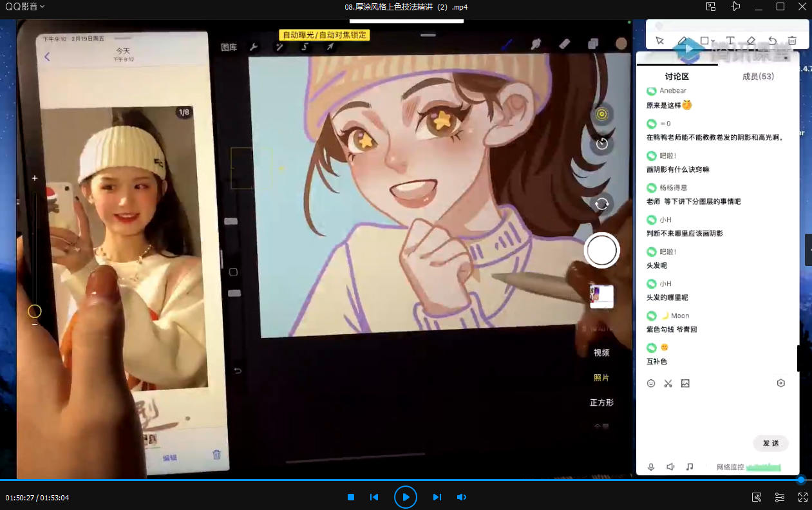
Task: Click the white camera shutter button
Action: (x=602, y=250)
